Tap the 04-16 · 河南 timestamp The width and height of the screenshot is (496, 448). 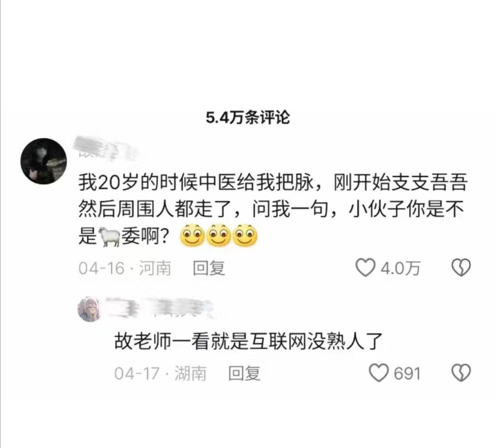point(124,268)
